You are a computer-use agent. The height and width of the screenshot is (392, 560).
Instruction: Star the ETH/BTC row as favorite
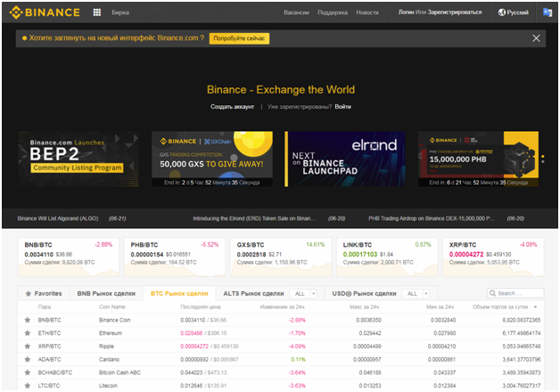pos(28,333)
